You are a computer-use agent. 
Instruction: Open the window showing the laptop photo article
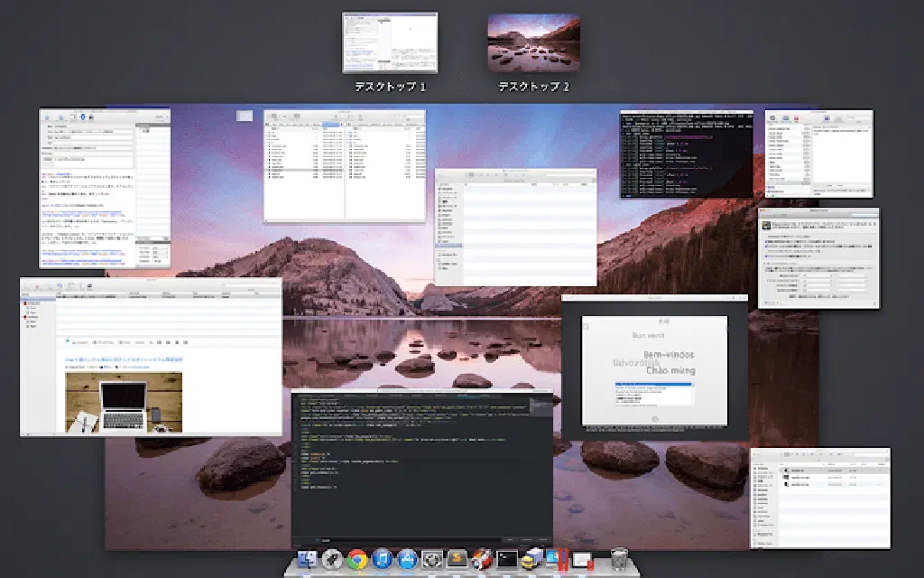(x=151, y=357)
